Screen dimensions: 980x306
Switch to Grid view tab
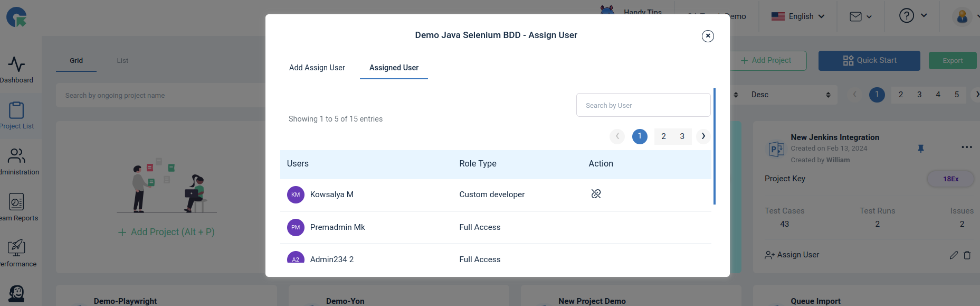pyautogui.click(x=77, y=61)
